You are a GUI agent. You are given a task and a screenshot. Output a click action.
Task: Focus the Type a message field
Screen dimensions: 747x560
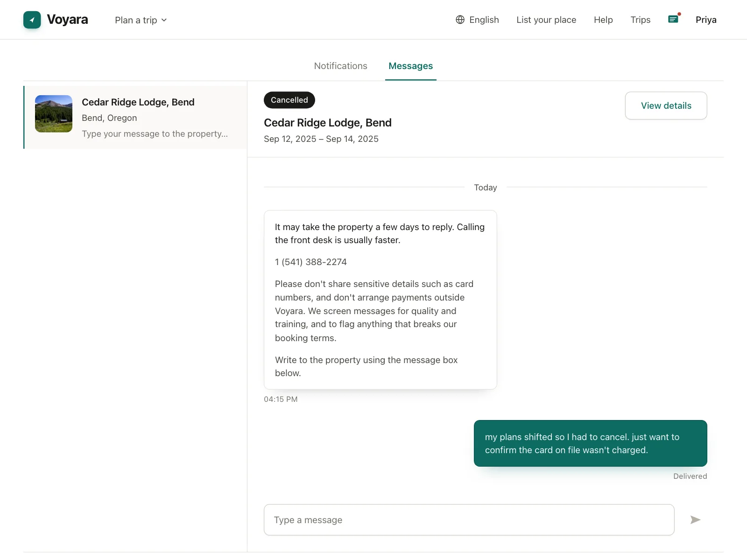click(469, 520)
